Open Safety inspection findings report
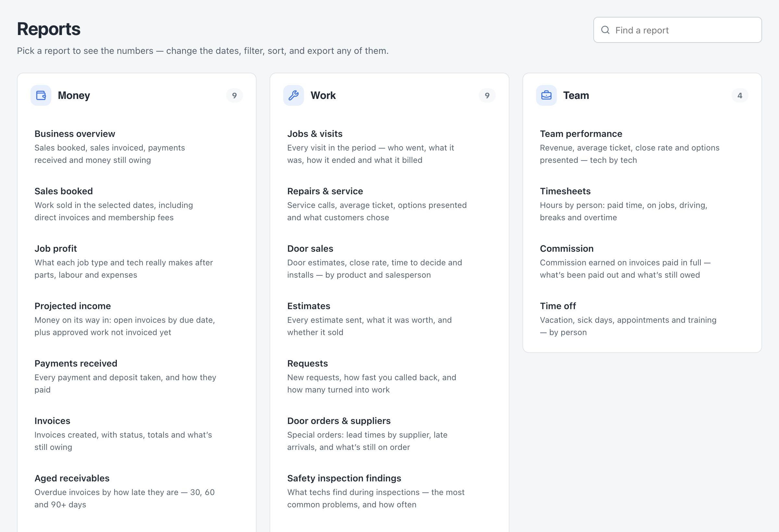This screenshot has height=532, width=779. (x=389, y=491)
